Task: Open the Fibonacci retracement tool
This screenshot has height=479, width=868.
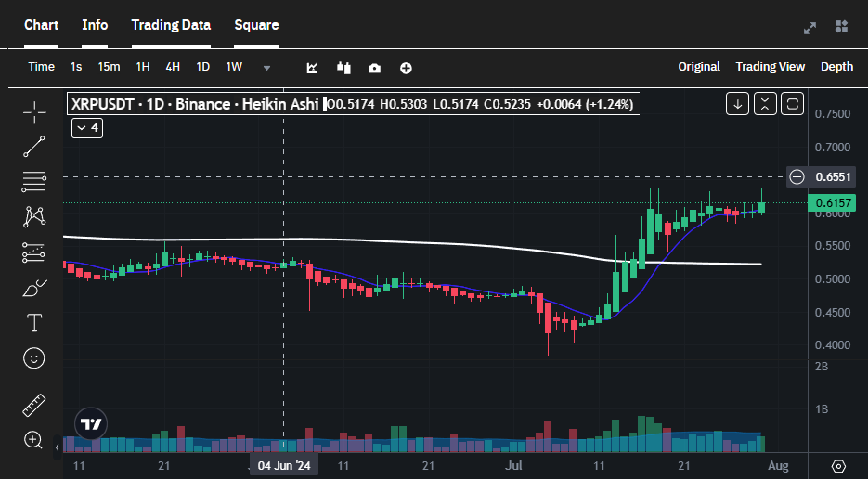Action: (34, 182)
